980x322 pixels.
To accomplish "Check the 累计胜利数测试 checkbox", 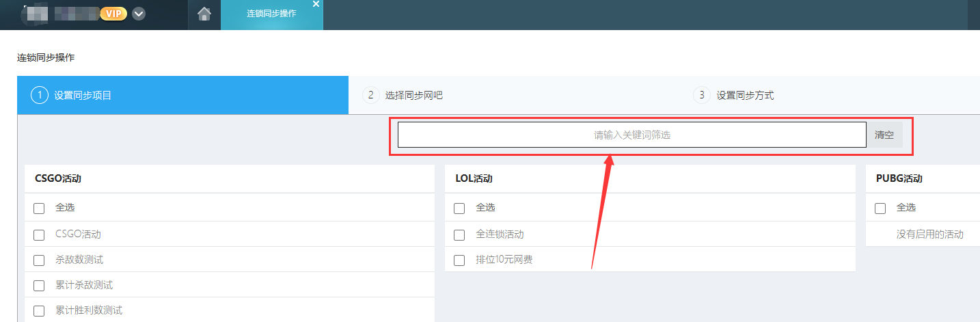I will click(x=39, y=311).
